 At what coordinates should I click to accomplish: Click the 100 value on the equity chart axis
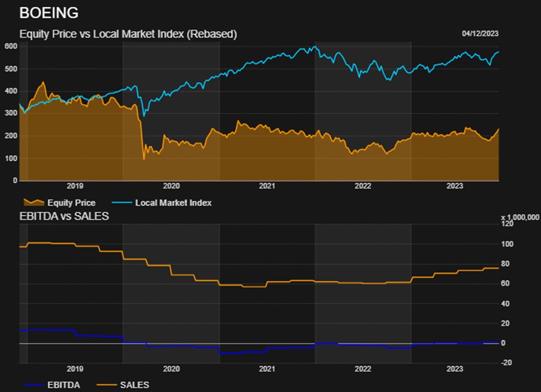(x=11, y=158)
